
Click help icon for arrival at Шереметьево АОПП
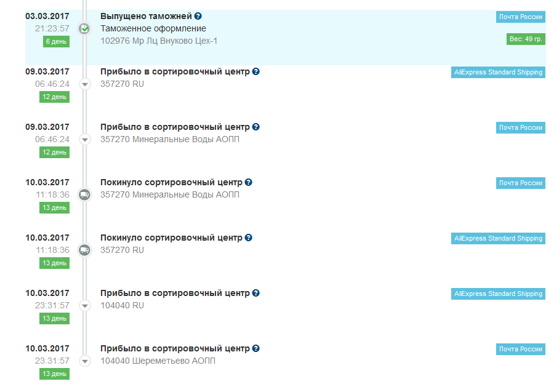coord(256,349)
